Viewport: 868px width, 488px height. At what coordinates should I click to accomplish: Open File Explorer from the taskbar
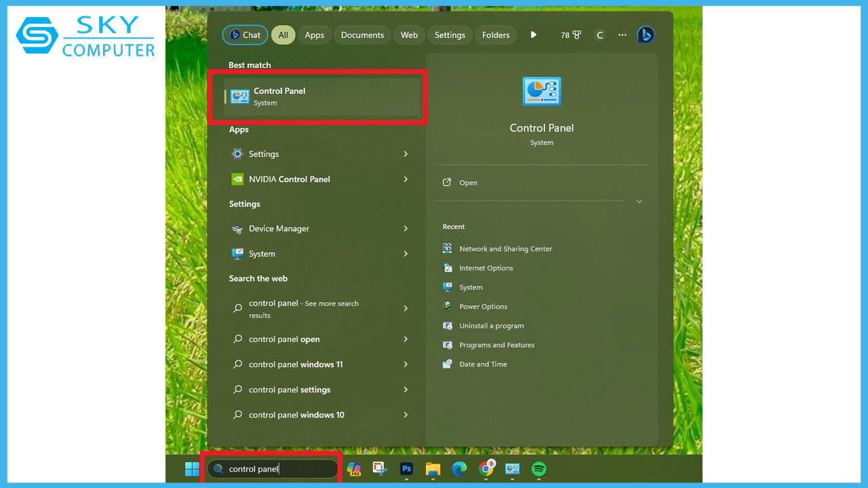[433, 469]
